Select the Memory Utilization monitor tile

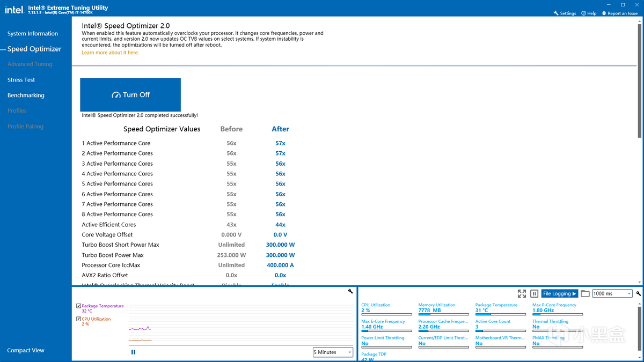pyautogui.click(x=444, y=309)
